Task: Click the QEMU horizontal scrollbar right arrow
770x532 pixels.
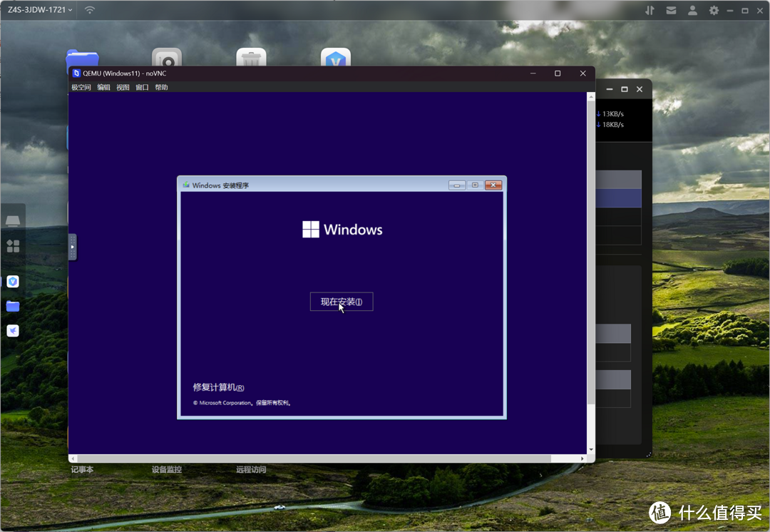Action: [x=582, y=459]
